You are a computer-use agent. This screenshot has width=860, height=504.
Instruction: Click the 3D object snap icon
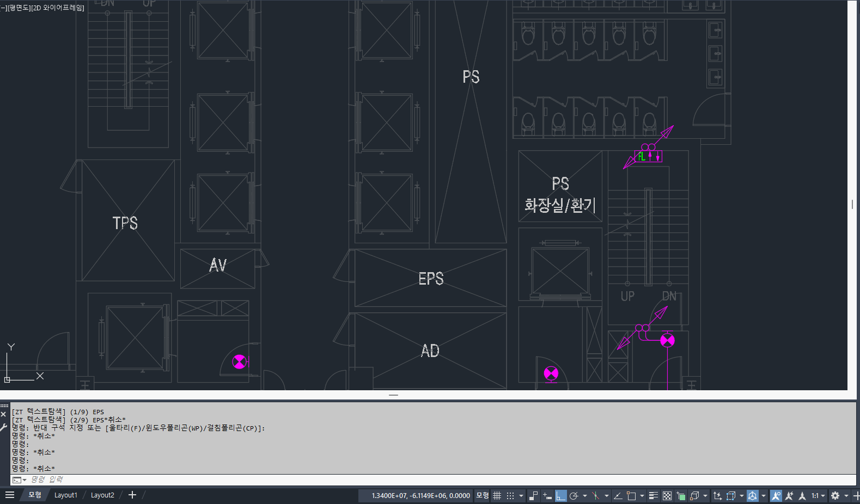[694, 496]
